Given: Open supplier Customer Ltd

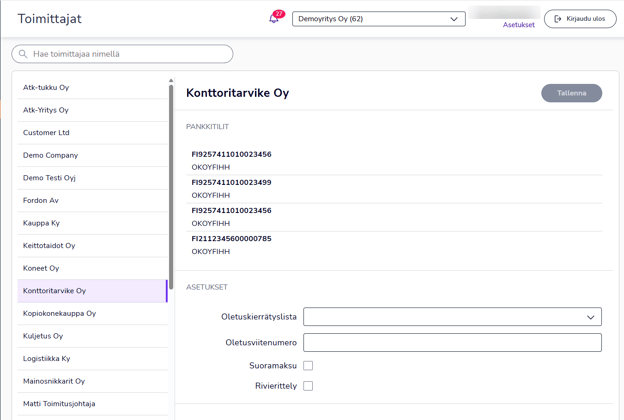Looking at the screenshot, I should (x=46, y=133).
